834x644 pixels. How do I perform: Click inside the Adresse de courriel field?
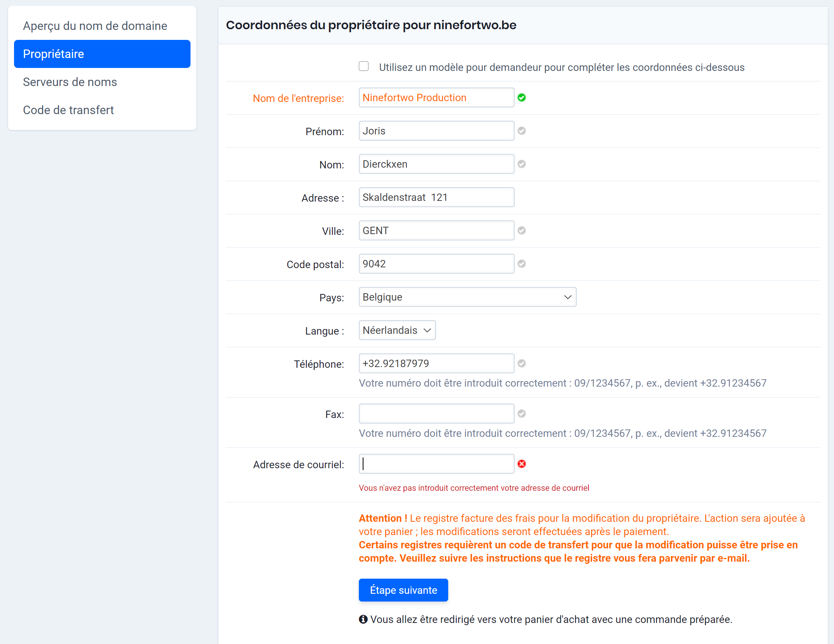[436, 464]
